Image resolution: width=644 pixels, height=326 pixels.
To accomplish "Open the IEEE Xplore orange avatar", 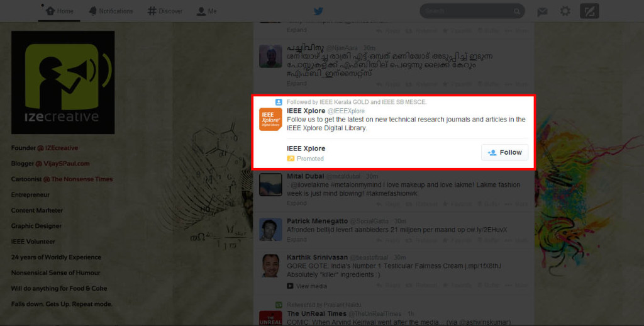I will (270, 119).
